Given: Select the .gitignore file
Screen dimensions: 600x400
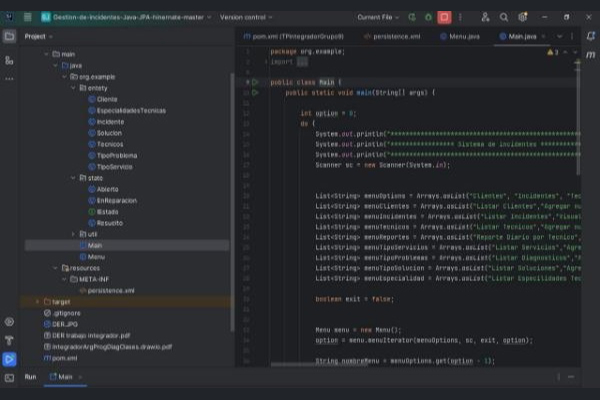Looking at the screenshot, I should [67, 313].
